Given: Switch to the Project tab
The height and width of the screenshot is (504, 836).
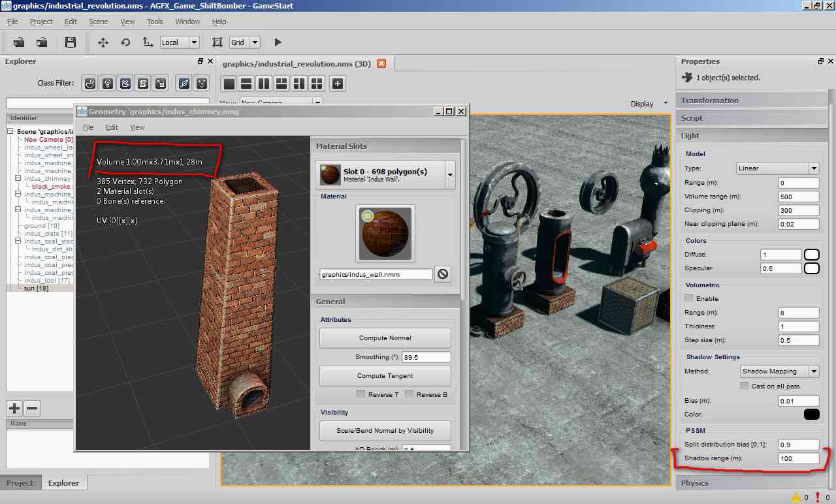Looking at the screenshot, I should (20, 483).
